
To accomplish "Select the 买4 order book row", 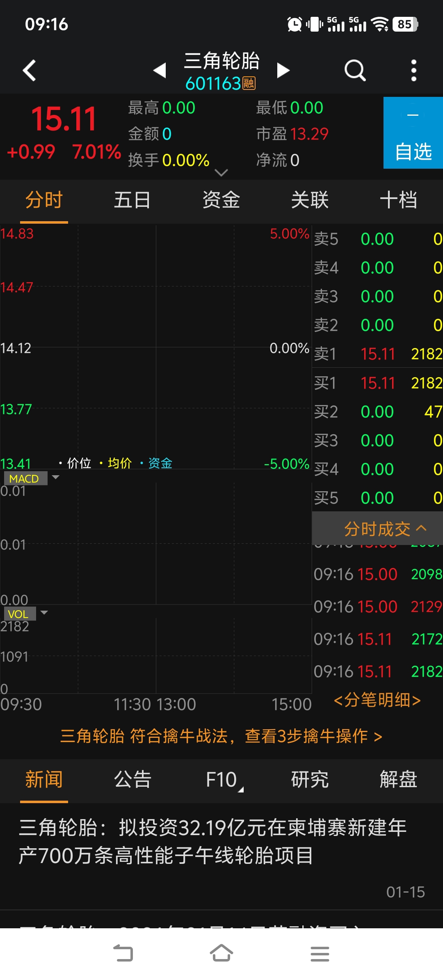I will tap(378, 469).
